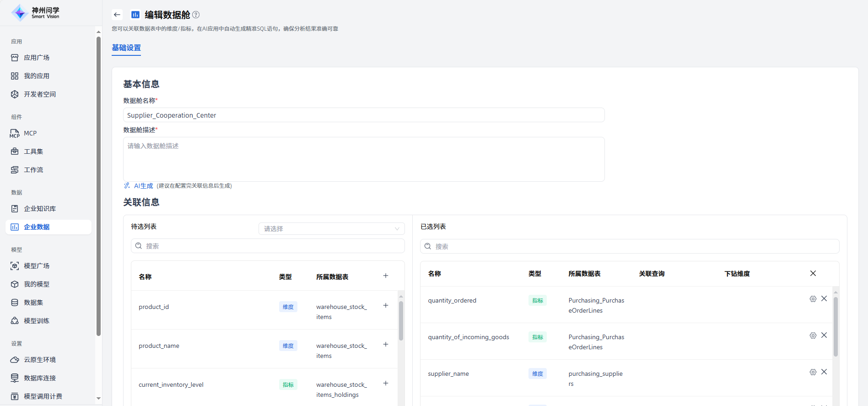Click the help question mark icon
868x406 pixels.
pos(196,15)
